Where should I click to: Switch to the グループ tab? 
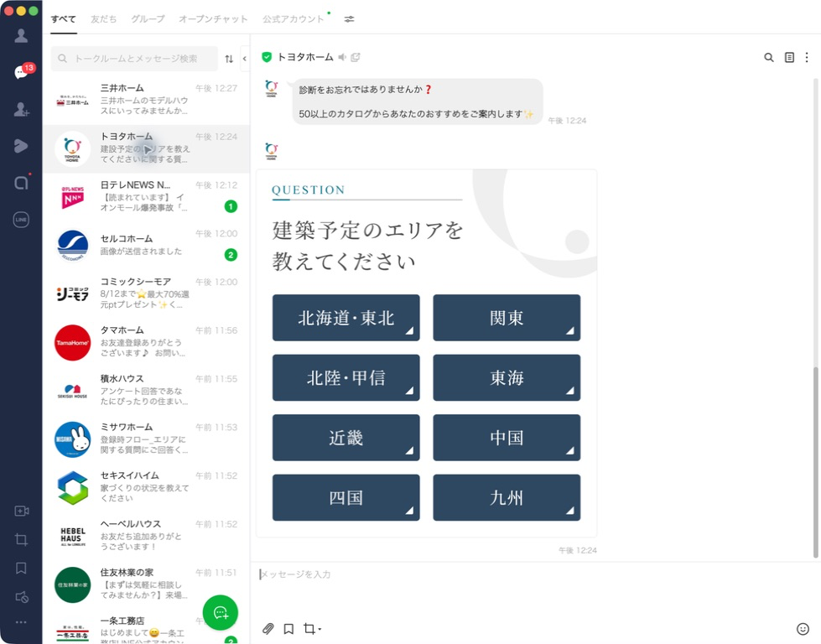(148, 18)
